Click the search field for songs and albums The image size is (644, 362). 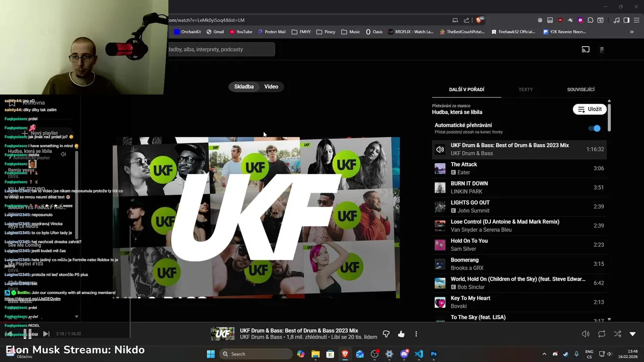pos(221,49)
